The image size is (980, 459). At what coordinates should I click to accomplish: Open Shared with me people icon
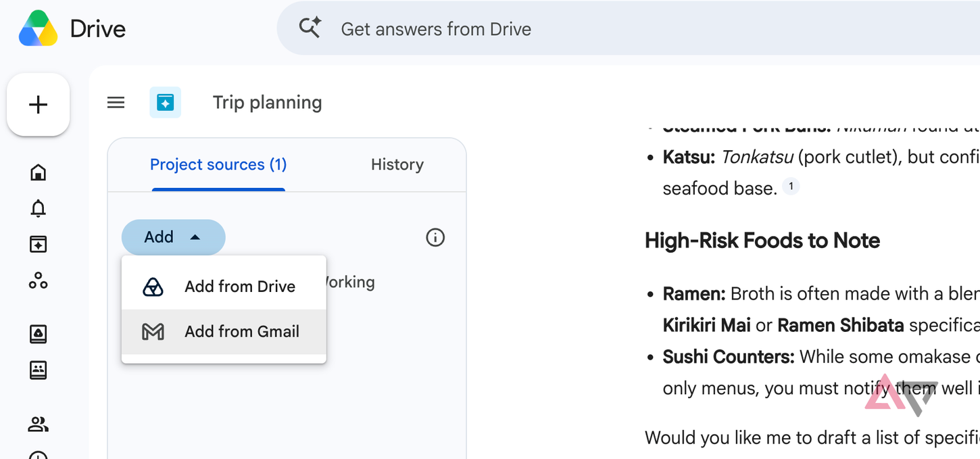coord(39,425)
